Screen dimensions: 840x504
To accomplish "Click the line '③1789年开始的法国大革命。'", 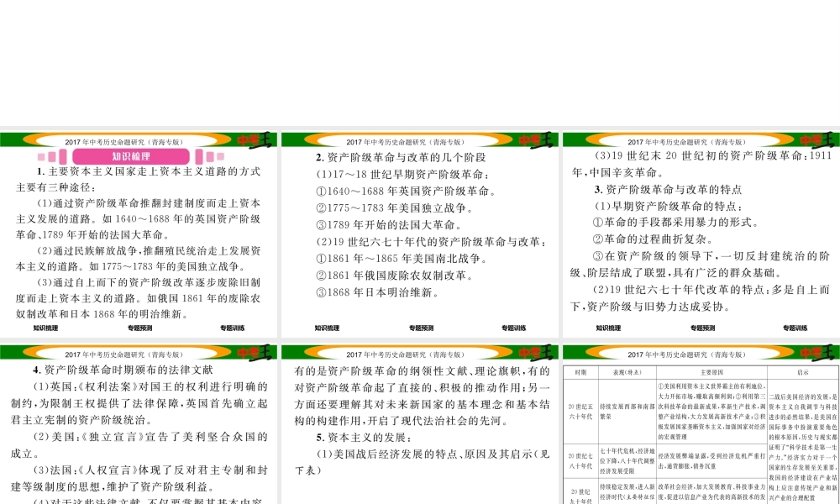I will [x=389, y=225].
